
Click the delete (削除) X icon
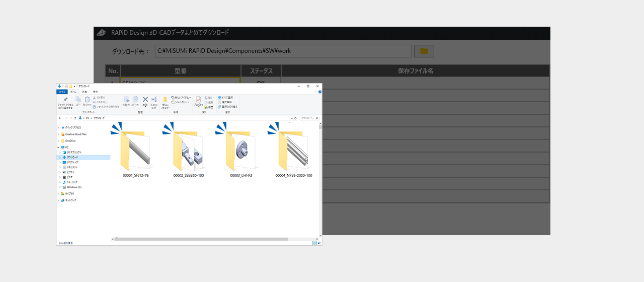(x=145, y=100)
